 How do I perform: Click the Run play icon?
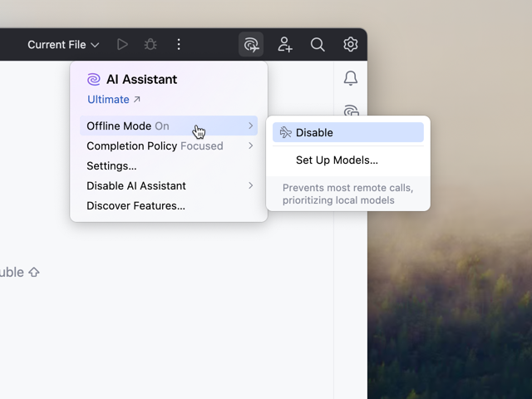(x=122, y=44)
